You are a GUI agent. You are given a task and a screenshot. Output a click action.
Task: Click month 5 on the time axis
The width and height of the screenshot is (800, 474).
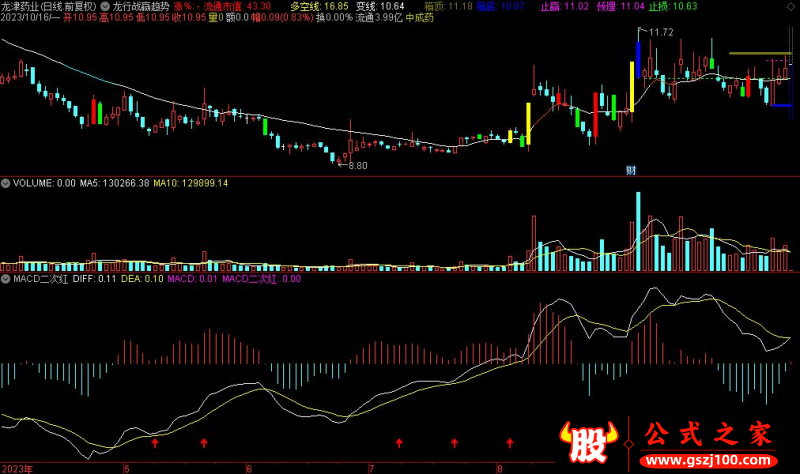click(127, 469)
